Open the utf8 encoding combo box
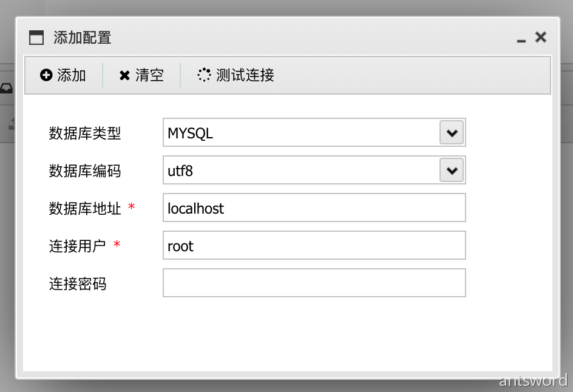The width and height of the screenshot is (573, 392). click(300, 171)
